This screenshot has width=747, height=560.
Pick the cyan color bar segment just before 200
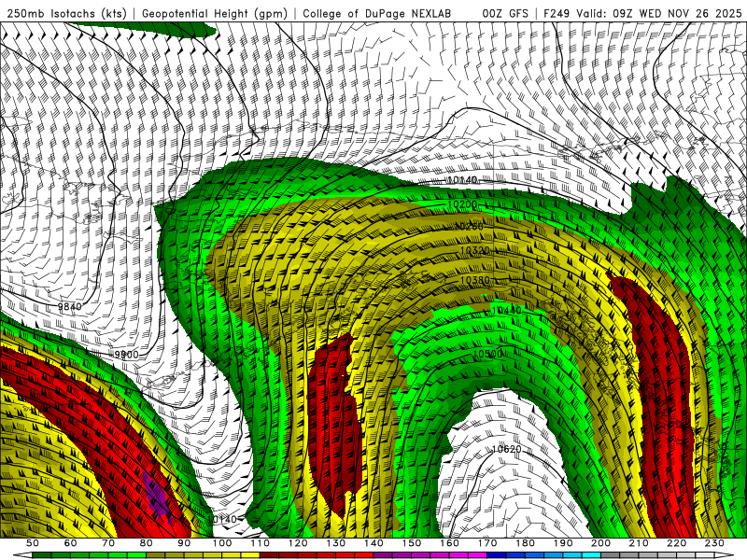click(591, 555)
